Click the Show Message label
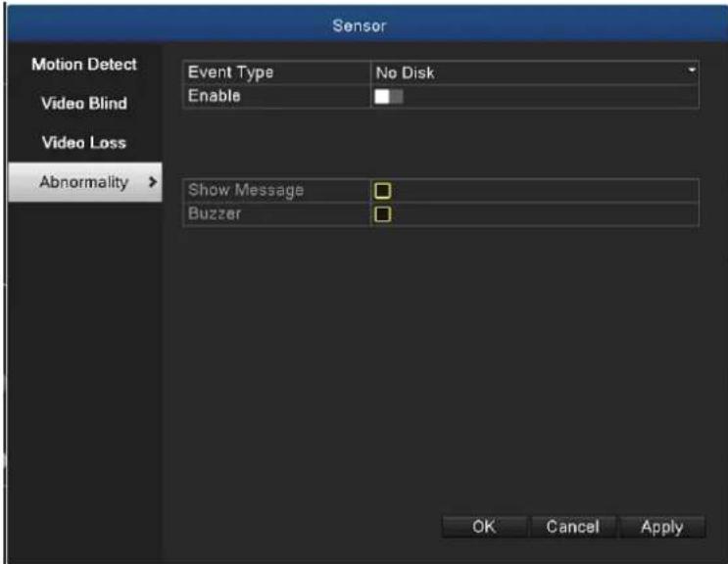728x564 pixels. pyautogui.click(x=246, y=190)
